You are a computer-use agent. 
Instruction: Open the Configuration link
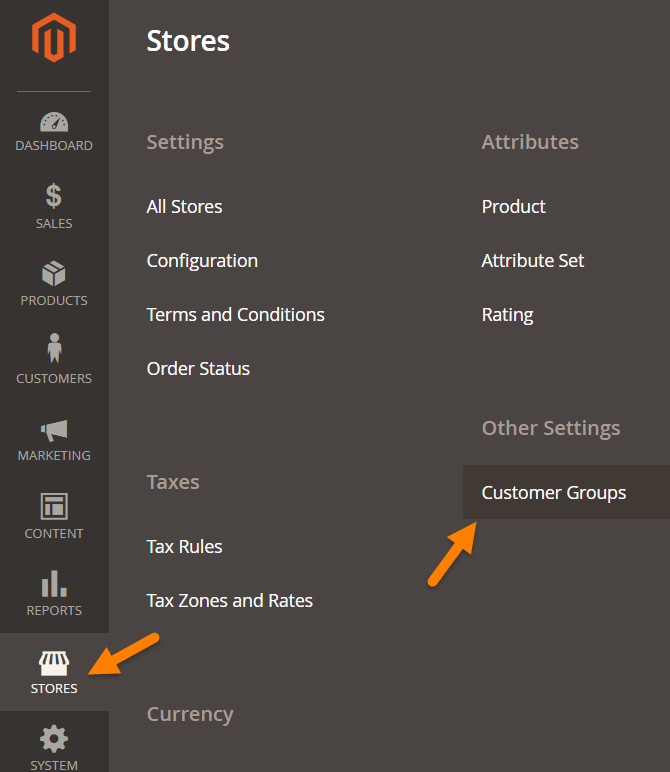[202, 261]
